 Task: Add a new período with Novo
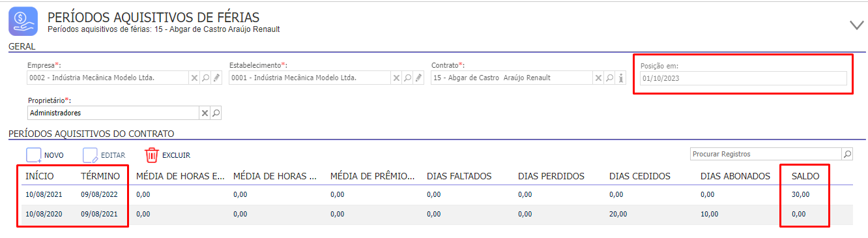pos(44,155)
